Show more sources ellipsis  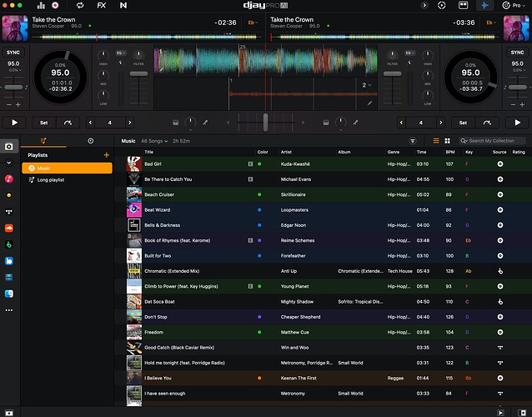(9, 309)
